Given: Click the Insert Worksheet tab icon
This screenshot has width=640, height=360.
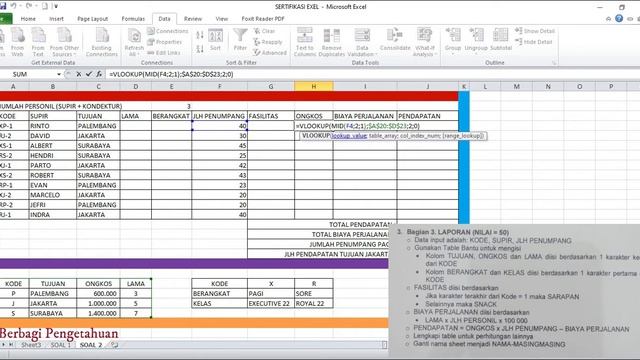Looking at the screenshot, I should (115, 345).
